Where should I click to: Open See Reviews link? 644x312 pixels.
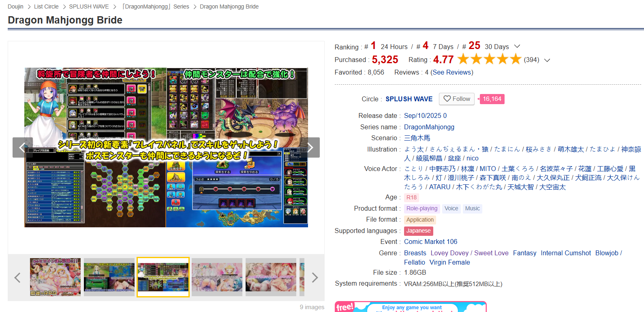(x=452, y=72)
